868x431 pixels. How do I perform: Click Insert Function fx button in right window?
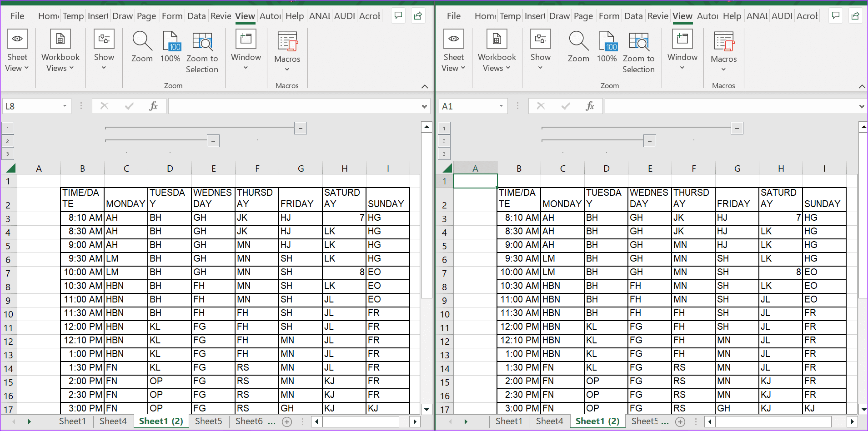coord(590,106)
